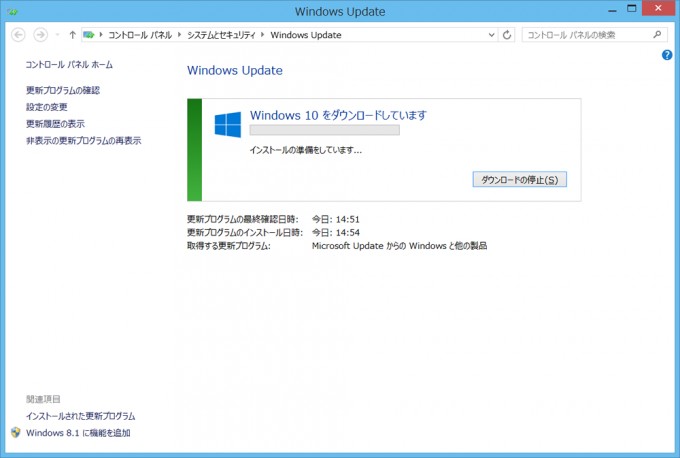Open インストールされた更新プログラム link
This screenshot has width=680, height=458.
click(x=81, y=416)
